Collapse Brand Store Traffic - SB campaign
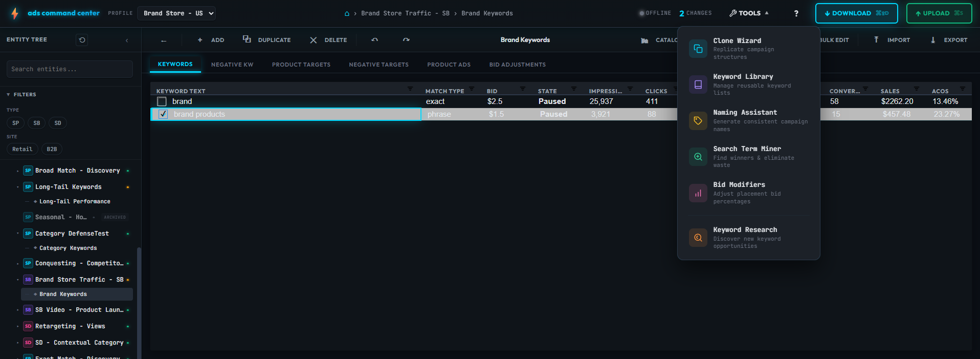980x359 pixels. tap(17, 280)
